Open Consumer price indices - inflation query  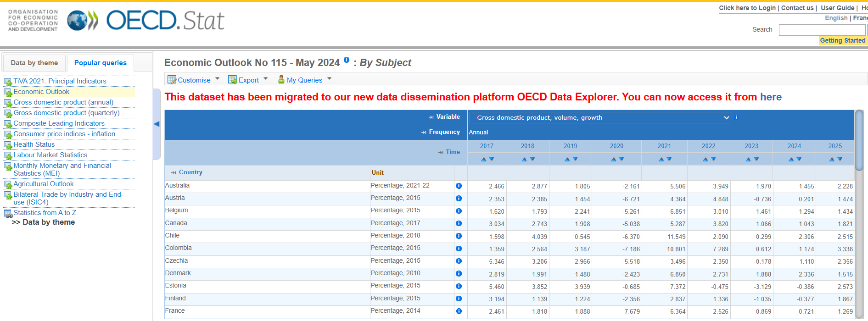click(x=64, y=134)
